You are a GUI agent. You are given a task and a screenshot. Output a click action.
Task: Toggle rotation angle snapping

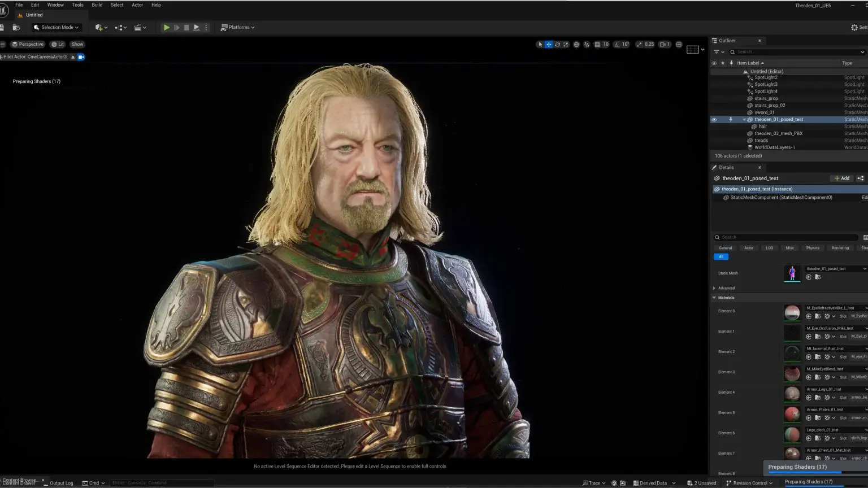pyautogui.click(x=617, y=44)
